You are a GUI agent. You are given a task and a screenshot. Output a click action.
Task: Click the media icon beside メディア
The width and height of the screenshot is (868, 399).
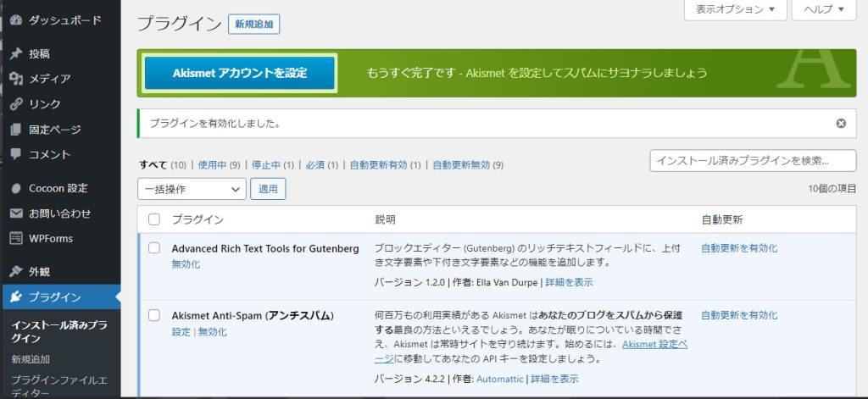16,79
